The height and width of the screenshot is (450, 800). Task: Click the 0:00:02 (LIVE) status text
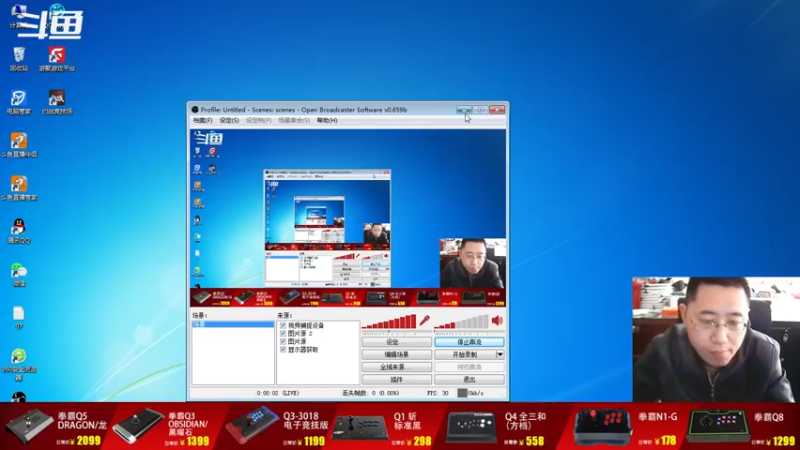point(278,393)
